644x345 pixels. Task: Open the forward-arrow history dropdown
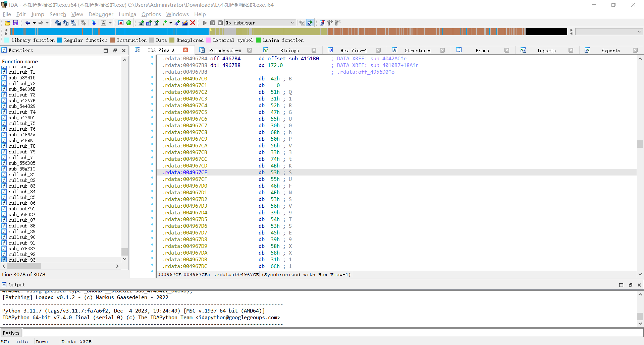pos(47,23)
